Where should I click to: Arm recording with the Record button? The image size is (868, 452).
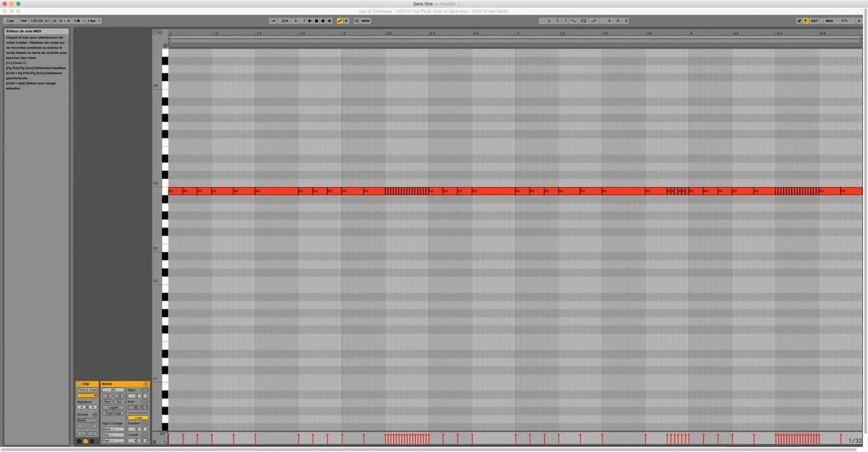323,21
